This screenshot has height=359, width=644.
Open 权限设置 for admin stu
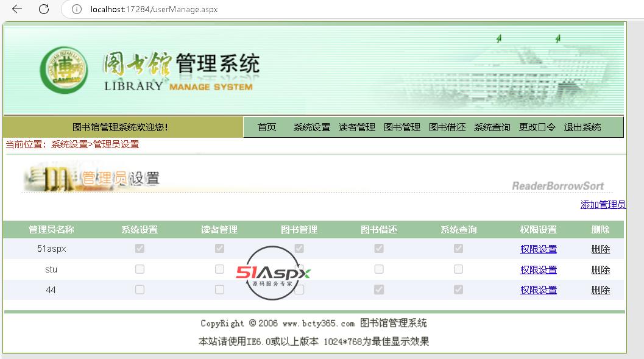539,270
